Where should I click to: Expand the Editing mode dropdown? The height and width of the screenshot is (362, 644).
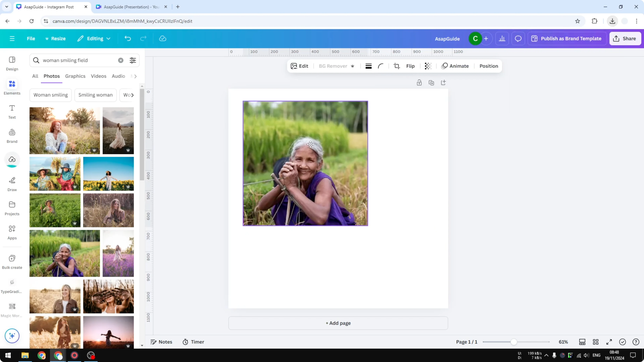(x=94, y=38)
